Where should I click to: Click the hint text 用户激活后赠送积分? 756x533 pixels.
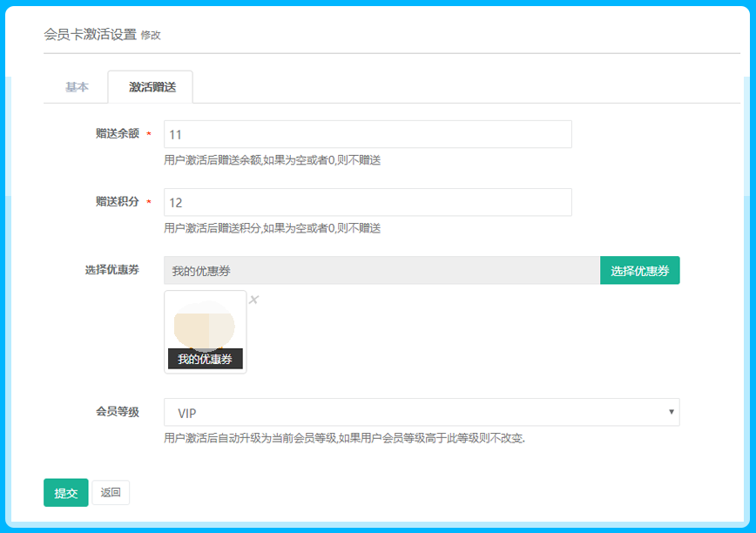(272, 228)
